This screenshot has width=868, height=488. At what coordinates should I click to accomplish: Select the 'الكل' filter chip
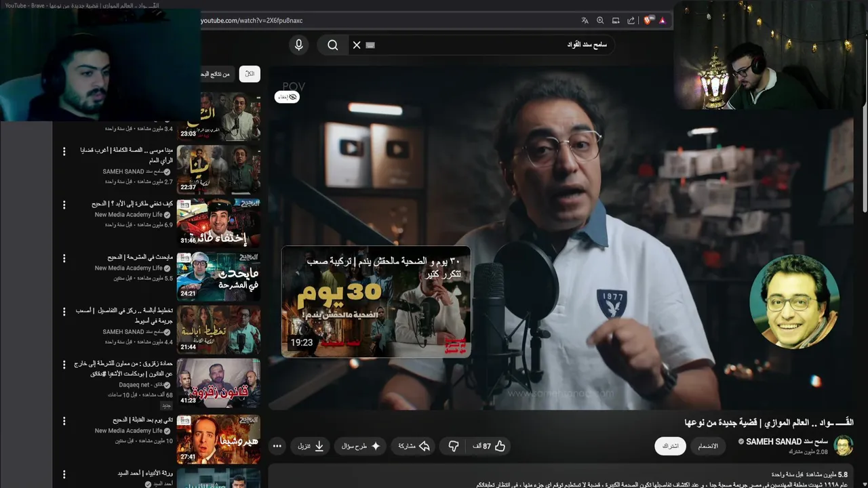pos(250,74)
